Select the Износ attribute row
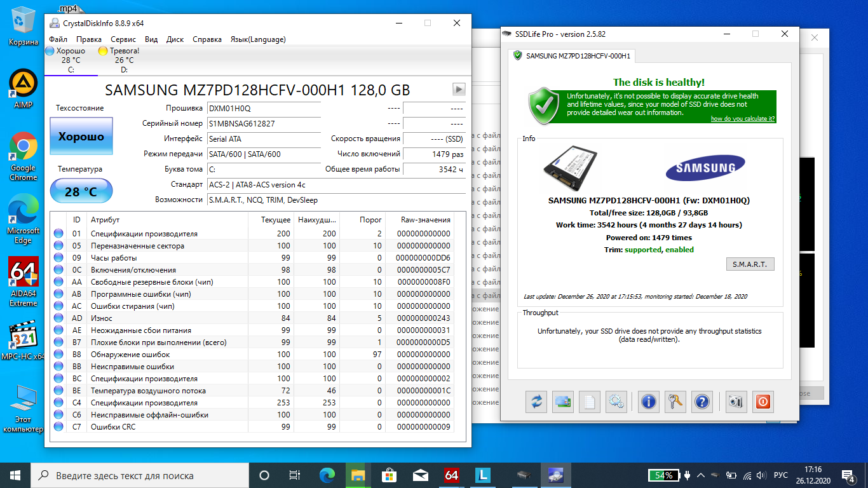This screenshot has height=488, width=868. tap(252, 318)
